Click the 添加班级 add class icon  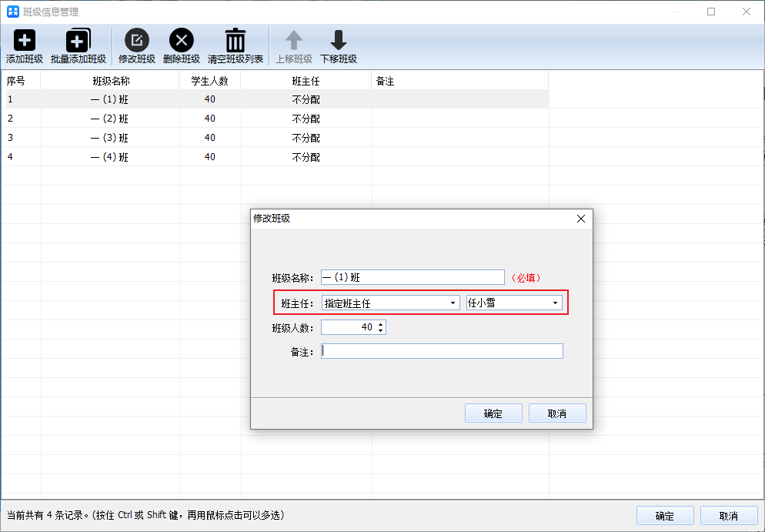[25, 41]
